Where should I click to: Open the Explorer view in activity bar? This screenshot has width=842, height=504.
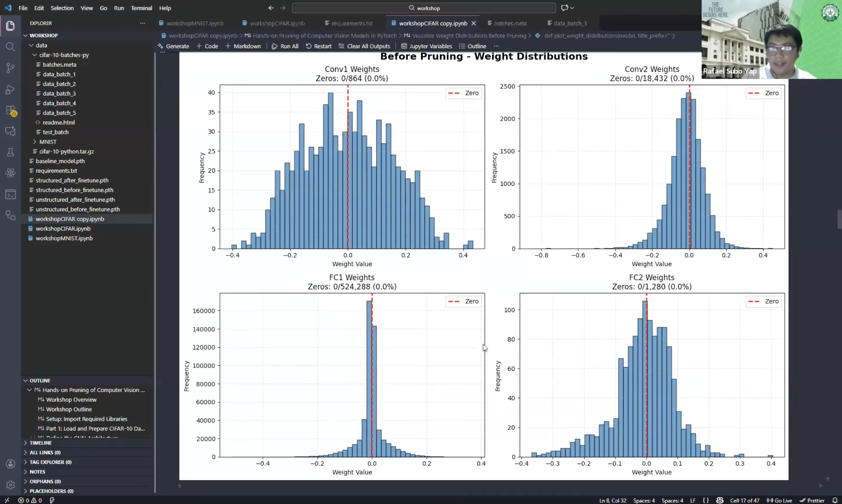(10, 26)
